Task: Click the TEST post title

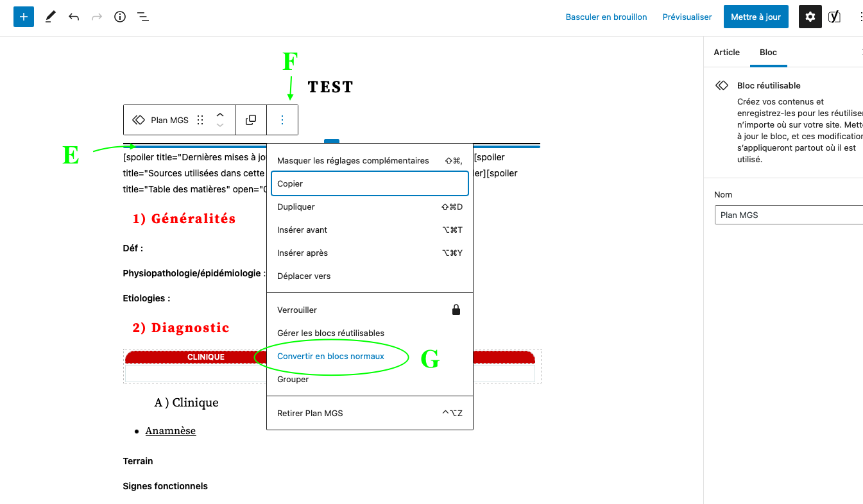Action: pos(330,87)
